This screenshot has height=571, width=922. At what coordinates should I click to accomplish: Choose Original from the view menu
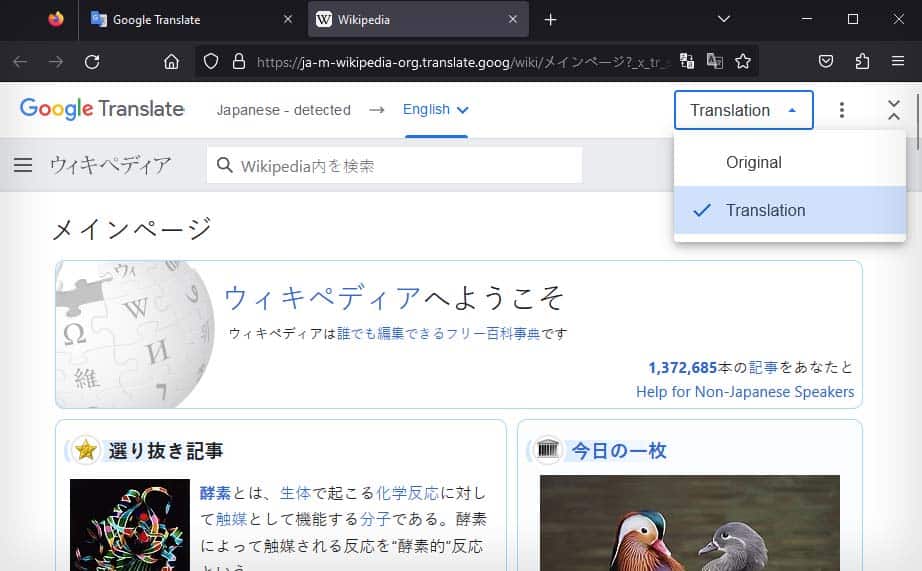790,162
